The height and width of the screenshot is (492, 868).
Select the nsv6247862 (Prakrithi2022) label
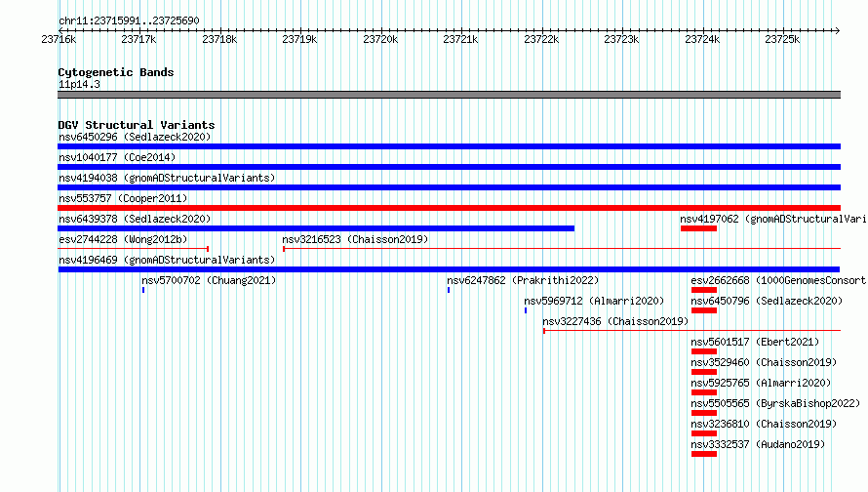tap(523, 280)
